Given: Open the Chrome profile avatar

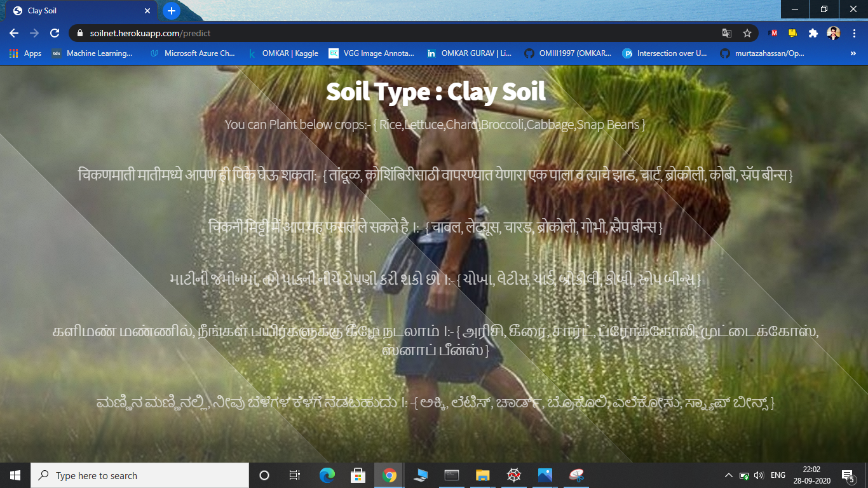Looking at the screenshot, I should [833, 33].
